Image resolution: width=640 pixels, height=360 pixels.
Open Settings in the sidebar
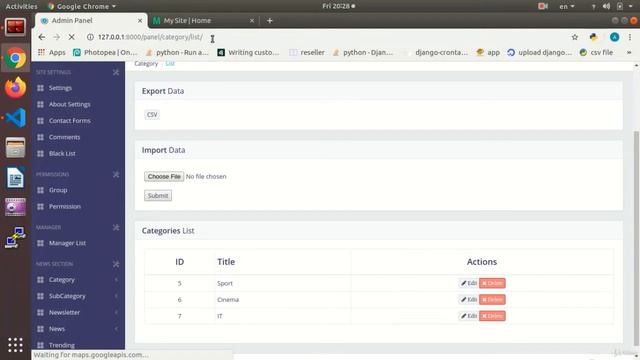pos(60,88)
